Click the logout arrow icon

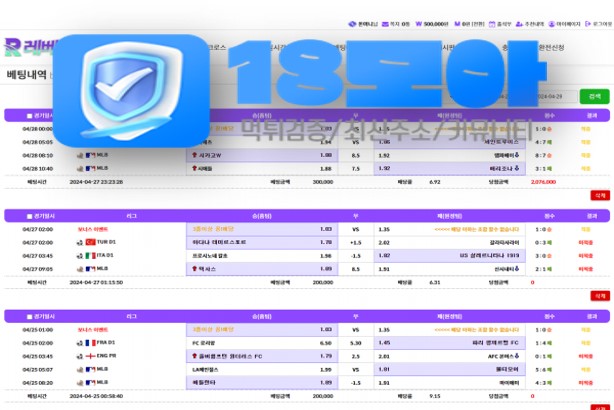(588, 24)
